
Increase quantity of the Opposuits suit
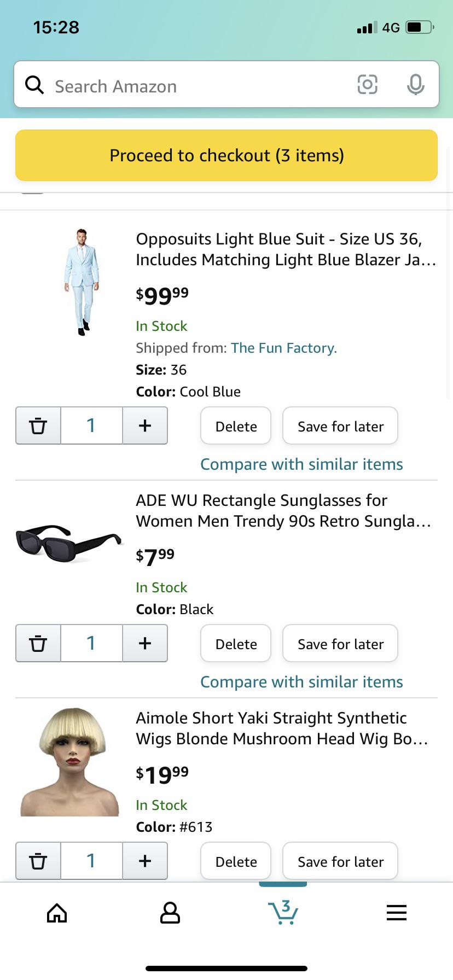(x=144, y=425)
